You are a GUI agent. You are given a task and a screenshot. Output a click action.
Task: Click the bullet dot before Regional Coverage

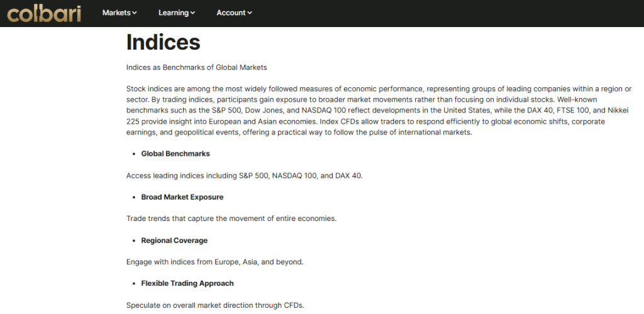134,241
